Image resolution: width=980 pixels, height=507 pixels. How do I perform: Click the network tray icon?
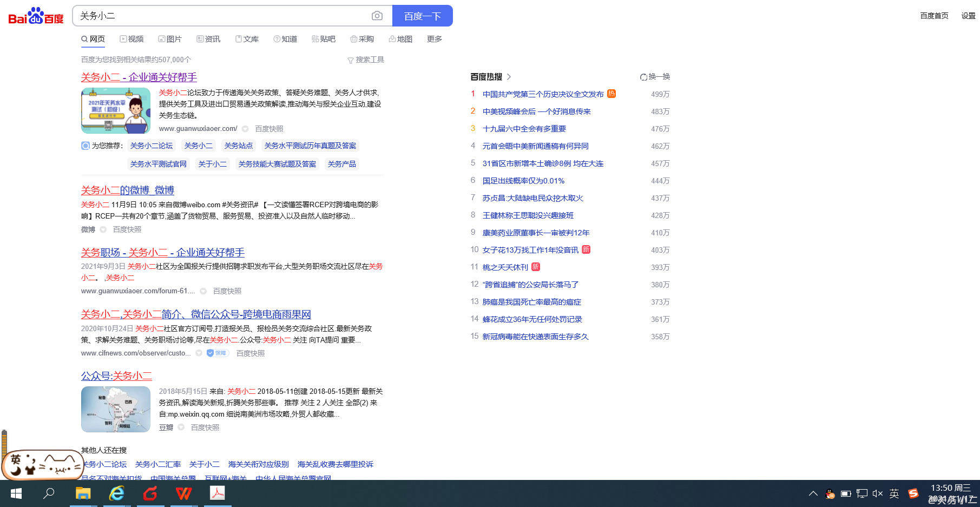pyautogui.click(x=862, y=493)
